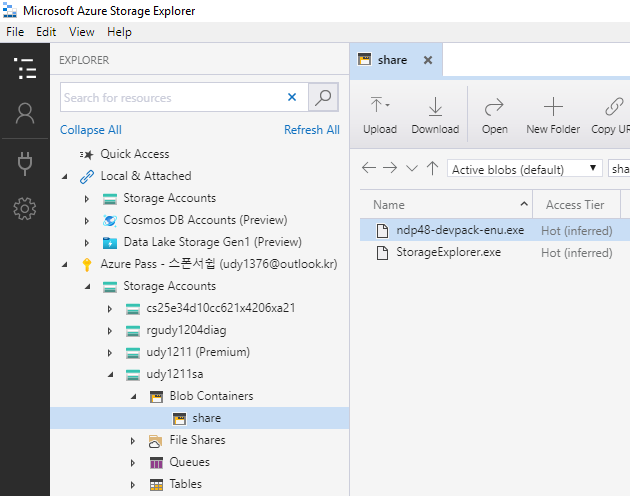Viewport: 630px width, 496px height.
Task: Go up one level with up arrow
Action: (x=433, y=168)
